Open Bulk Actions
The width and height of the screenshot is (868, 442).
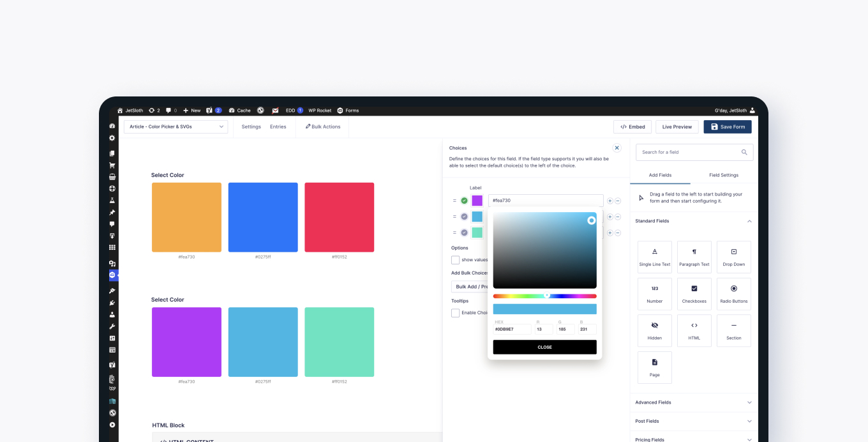[323, 126]
